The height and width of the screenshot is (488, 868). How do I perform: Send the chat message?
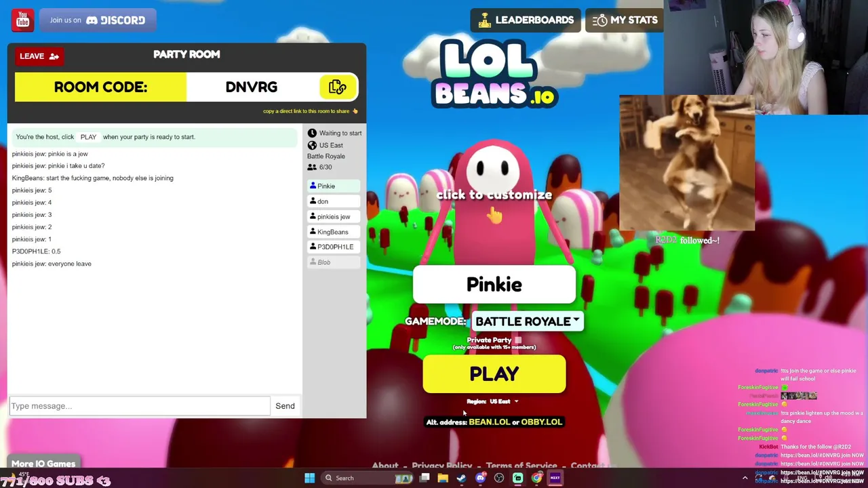pos(285,406)
